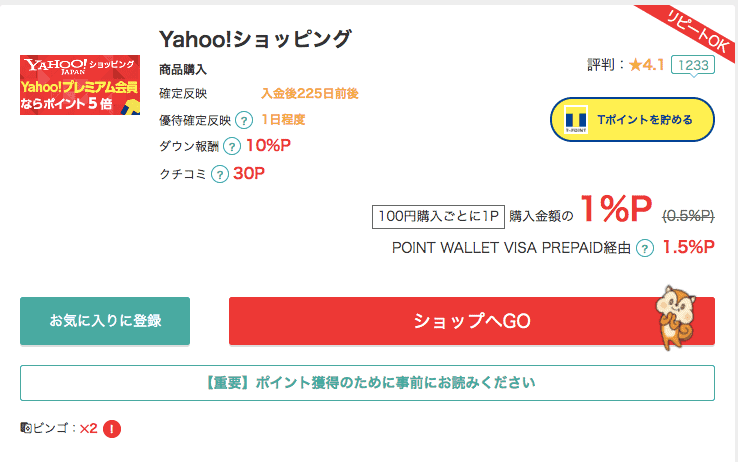Open the 1233 review count badge

pos(692,65)
